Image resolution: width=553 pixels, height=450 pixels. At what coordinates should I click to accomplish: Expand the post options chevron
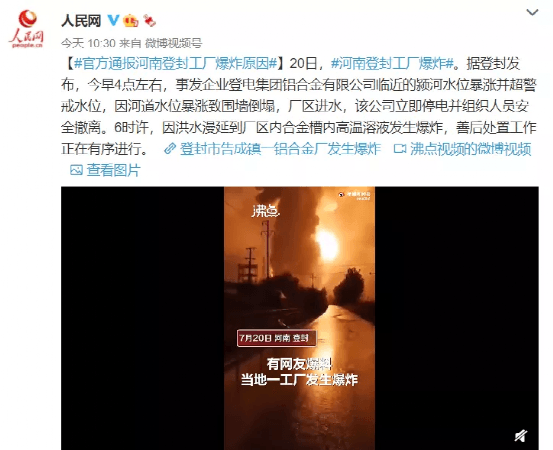coord(532,12)
